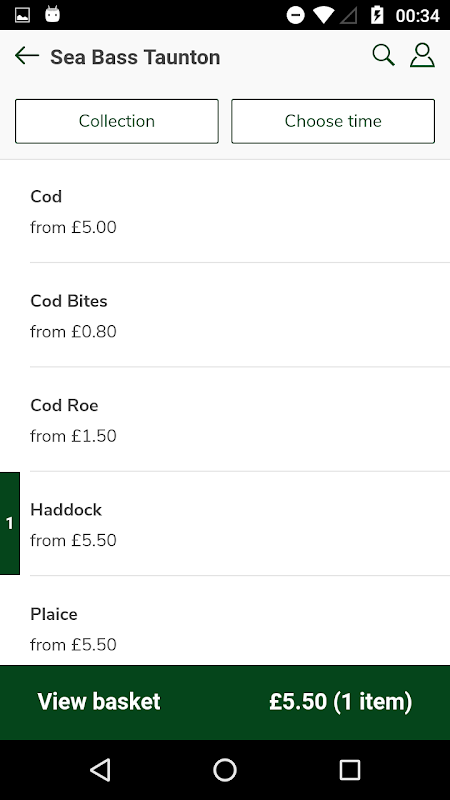Tap Android back navigation triangle
The height and width of the screenshot is (800, 450).
click(x=100, y=769)
